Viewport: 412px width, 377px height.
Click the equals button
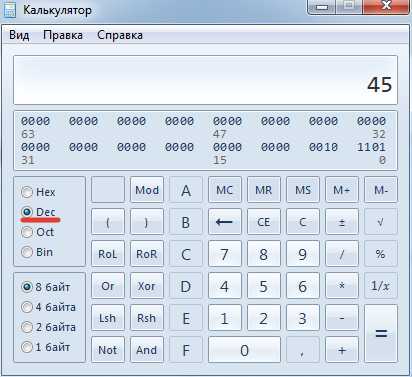click(x=381, y=333)
